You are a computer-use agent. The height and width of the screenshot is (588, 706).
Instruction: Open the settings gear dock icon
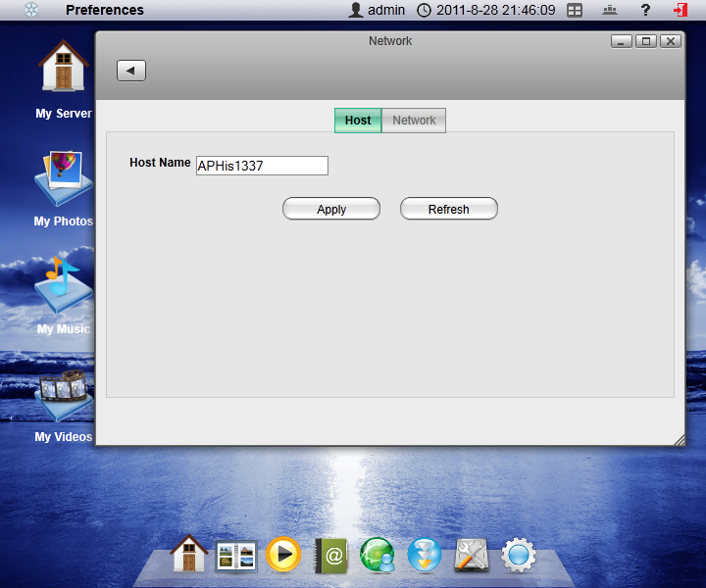tap(519, 556)
